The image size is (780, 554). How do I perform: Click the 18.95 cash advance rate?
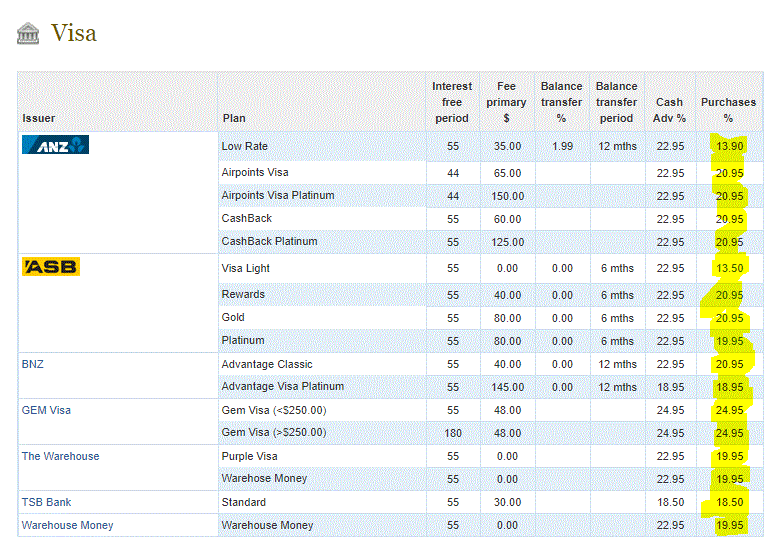point(671,387)
